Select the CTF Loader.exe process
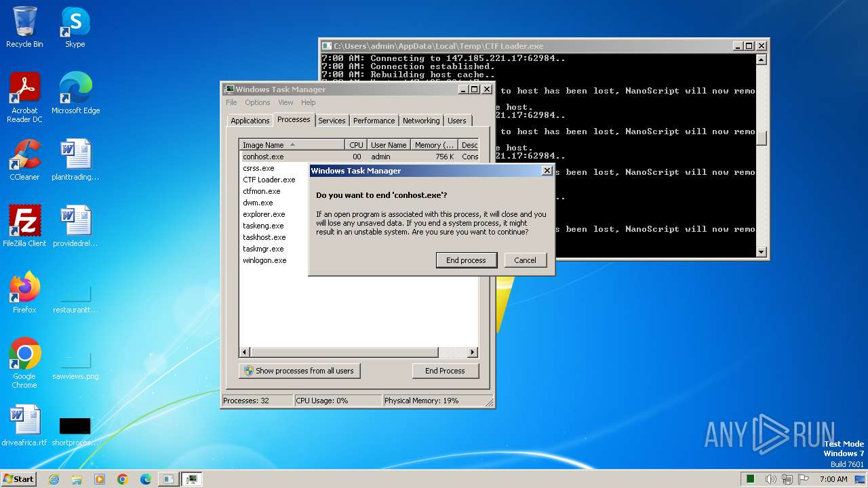The width and height of the screenshot is (868, 488). [x=269, y=180]
